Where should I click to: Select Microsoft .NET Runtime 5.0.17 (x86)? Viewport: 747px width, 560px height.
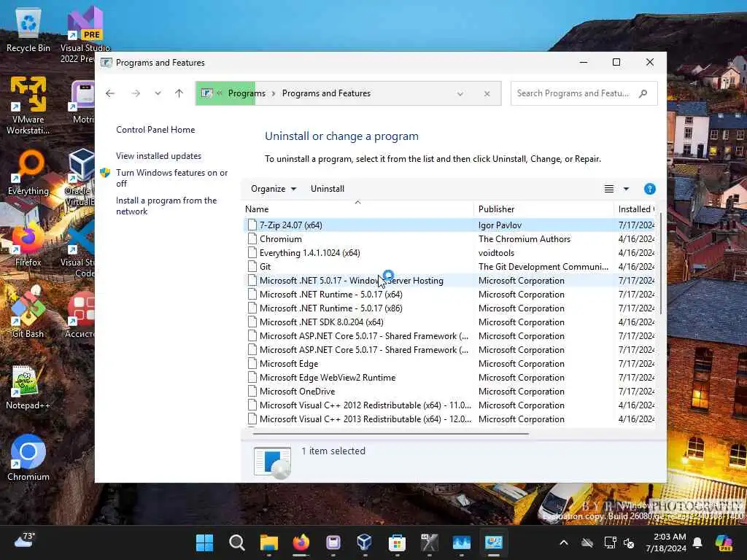coord(449,308)
